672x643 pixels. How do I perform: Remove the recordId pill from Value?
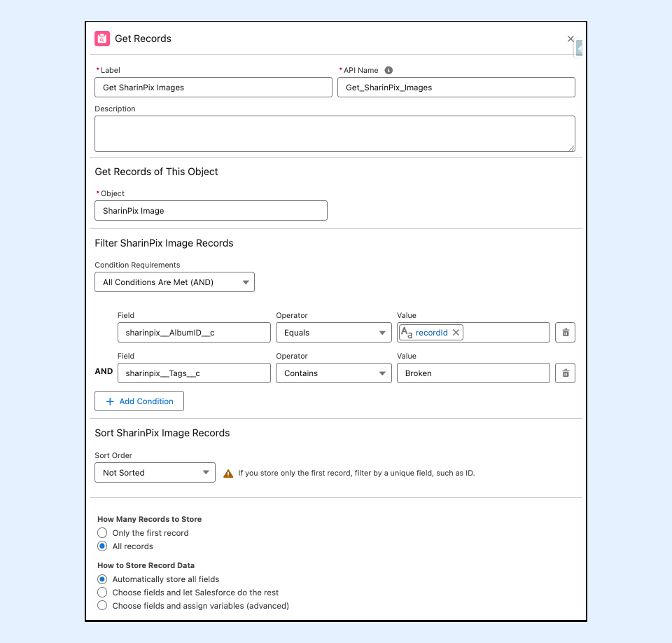pos(456,333)
